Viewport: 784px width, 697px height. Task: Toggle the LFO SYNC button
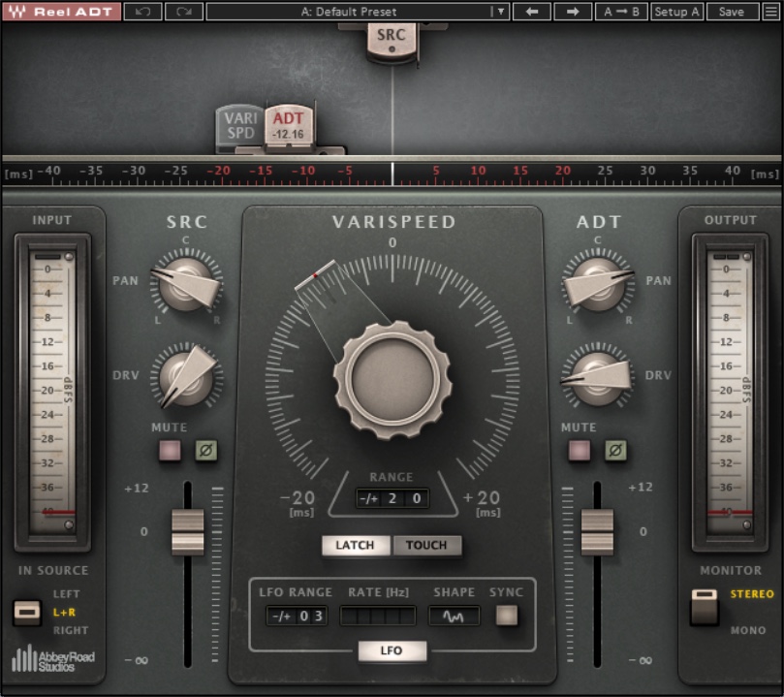(507, 616)
